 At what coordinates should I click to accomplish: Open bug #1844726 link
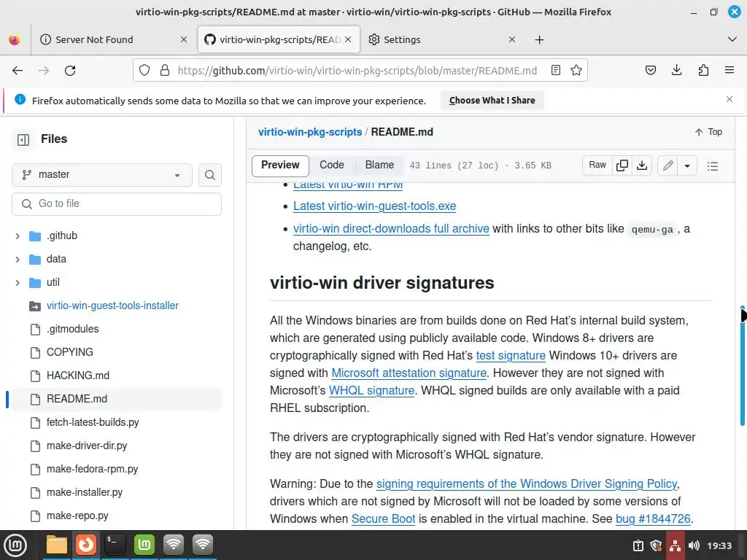(x=653, y=519)
